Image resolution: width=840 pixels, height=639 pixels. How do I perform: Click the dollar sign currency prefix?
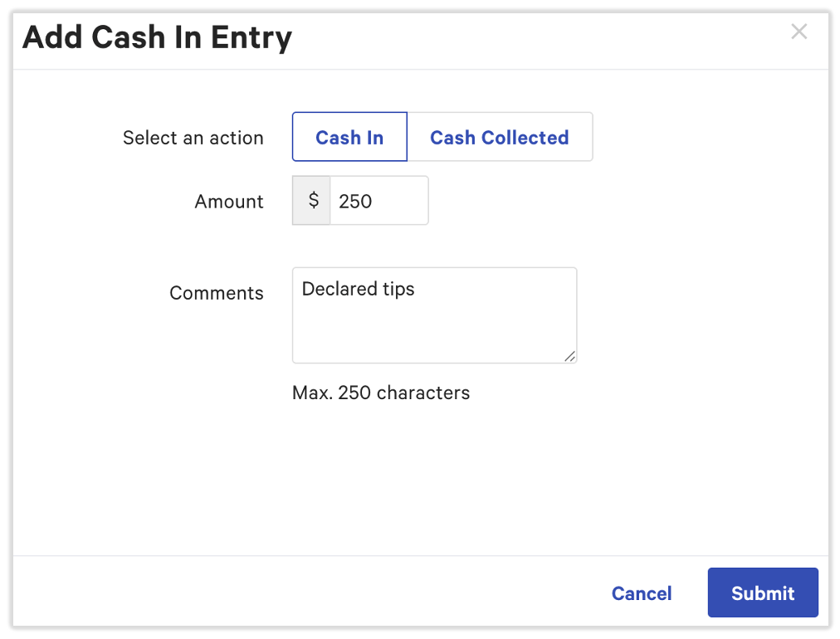[x=312, y=201]
